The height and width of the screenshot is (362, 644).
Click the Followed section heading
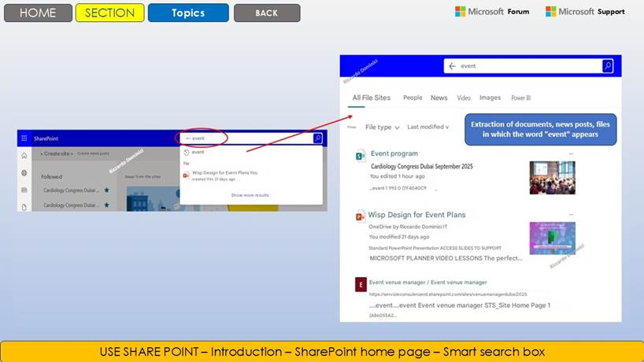point(51,176)
